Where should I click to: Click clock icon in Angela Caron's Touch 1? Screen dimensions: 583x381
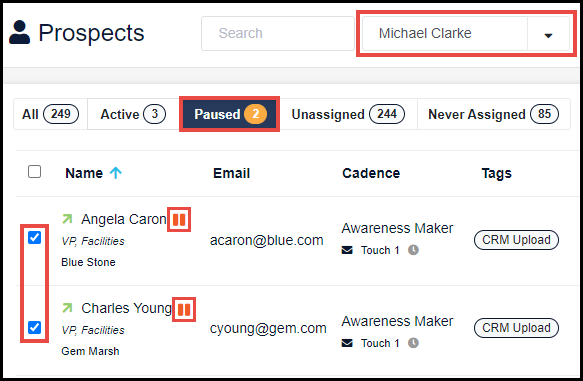tap(413, 250)
